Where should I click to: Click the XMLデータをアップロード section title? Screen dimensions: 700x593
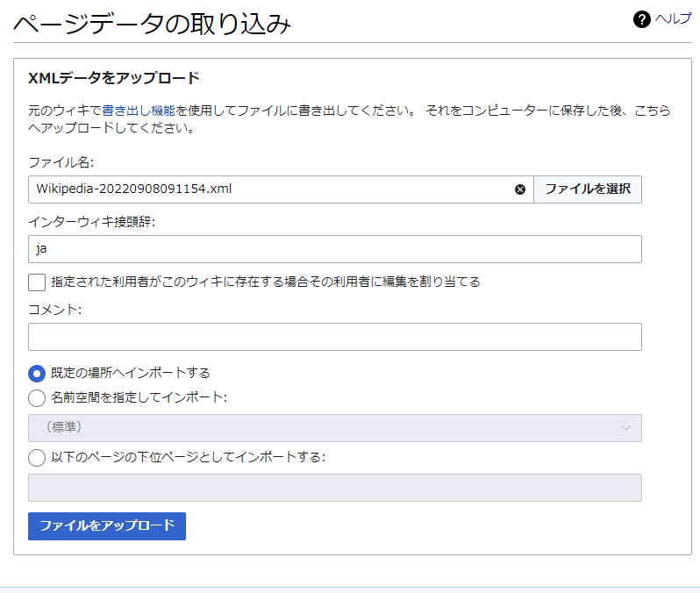tap(114, 78)
